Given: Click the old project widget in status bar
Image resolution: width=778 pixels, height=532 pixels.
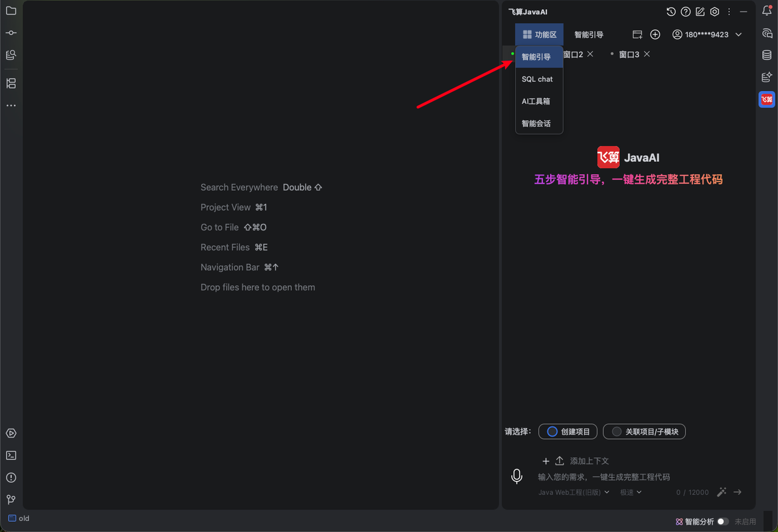Looking at the screenshot, I should 18,519.
